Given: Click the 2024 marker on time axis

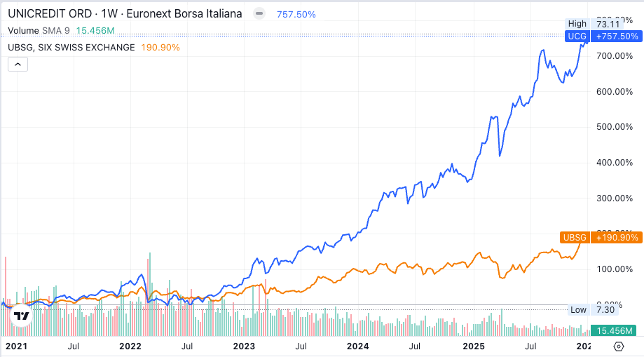Looking at the screenshot, I should [358, 346].
